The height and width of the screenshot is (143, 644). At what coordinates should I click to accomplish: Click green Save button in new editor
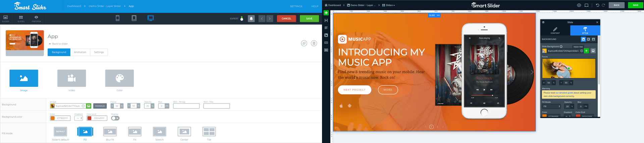635,5
